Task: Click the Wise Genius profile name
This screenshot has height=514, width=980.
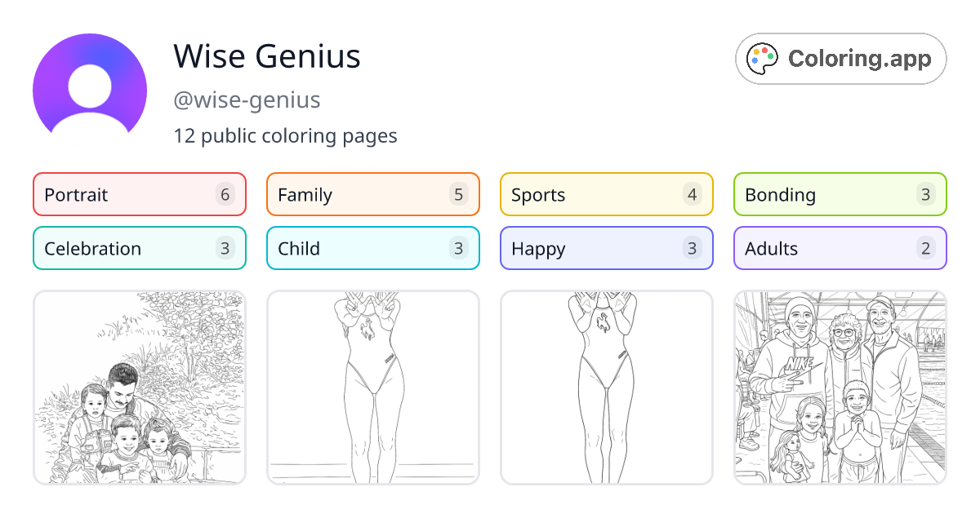Action: (x=267, y=55)
